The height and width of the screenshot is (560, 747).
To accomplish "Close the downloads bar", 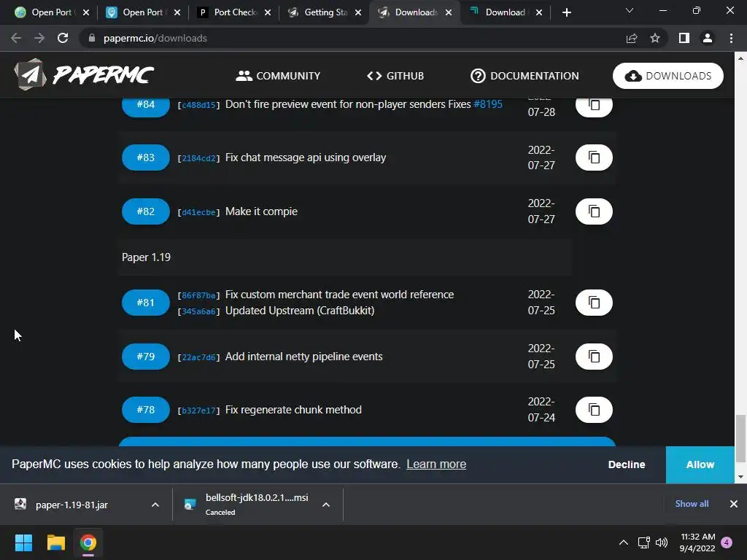I will tap(734, 504).
